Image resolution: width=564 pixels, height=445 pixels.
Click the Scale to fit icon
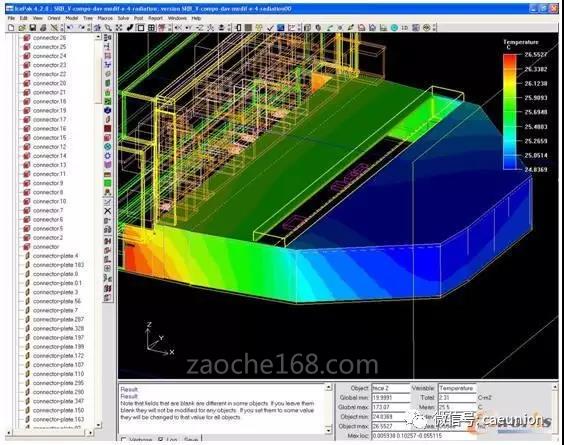coord(119,27)
